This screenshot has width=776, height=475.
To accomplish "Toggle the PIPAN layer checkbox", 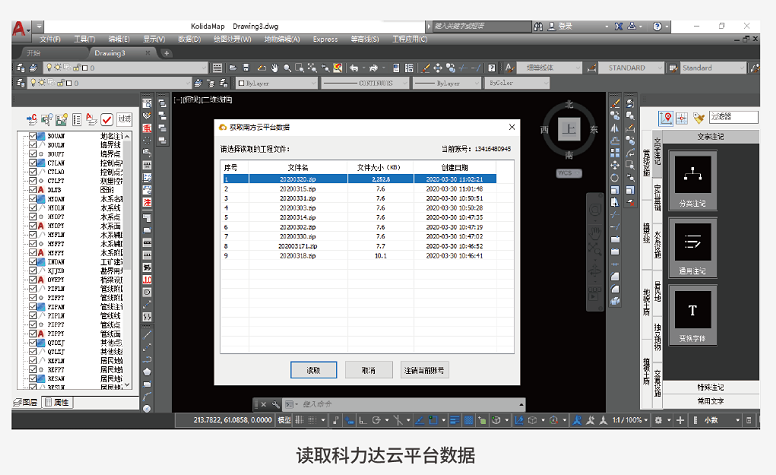I will [33, 307].
